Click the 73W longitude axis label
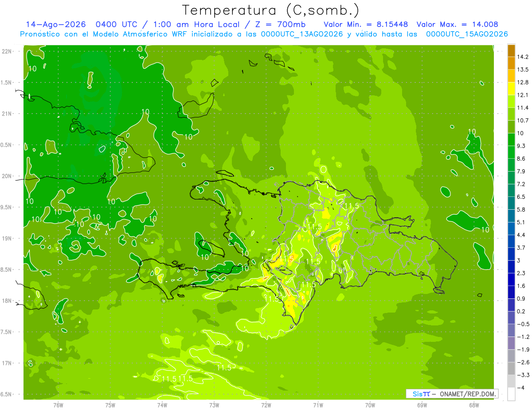This screenshot has height=411, width=532. point(214,404)
